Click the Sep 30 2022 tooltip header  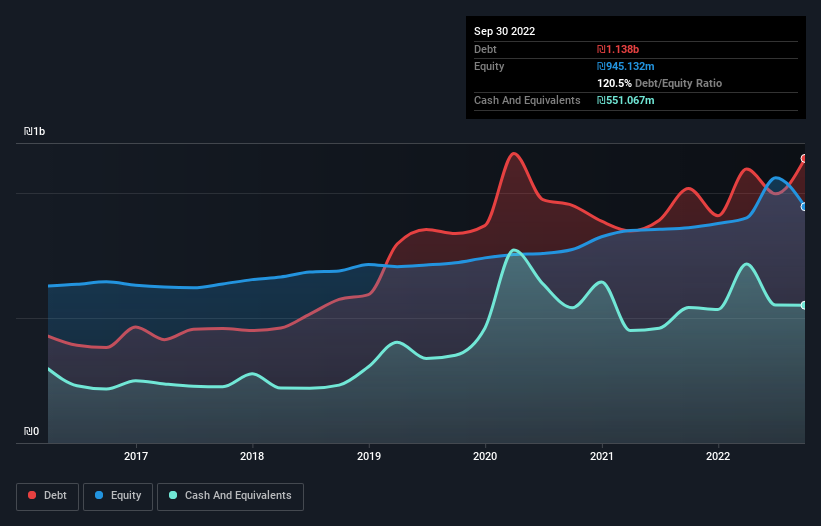pos(505,31)
